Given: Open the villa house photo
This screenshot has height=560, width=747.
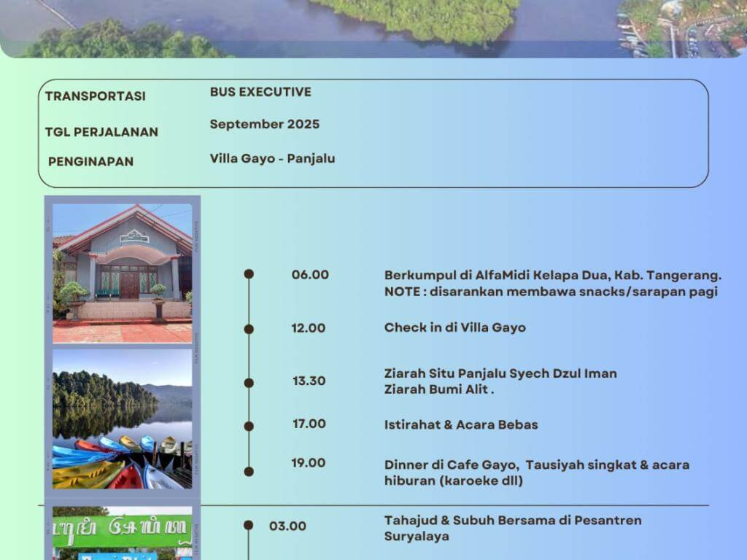Looking at the screenshot, I should (x=122, y=273).
